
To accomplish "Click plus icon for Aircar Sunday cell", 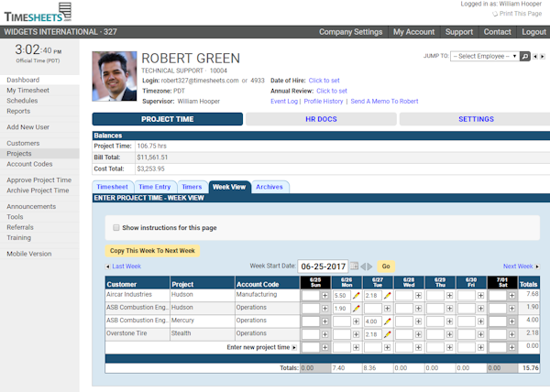I will click(x=324, y=296).
